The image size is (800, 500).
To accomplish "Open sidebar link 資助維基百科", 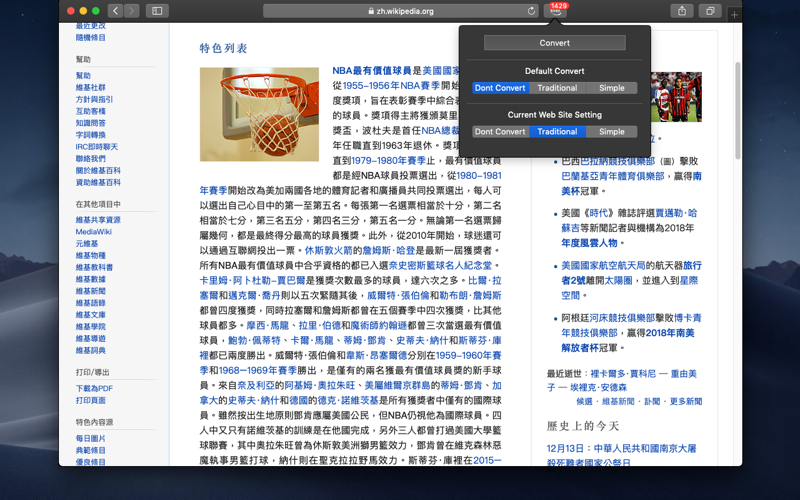I will (x=98, y=182).
